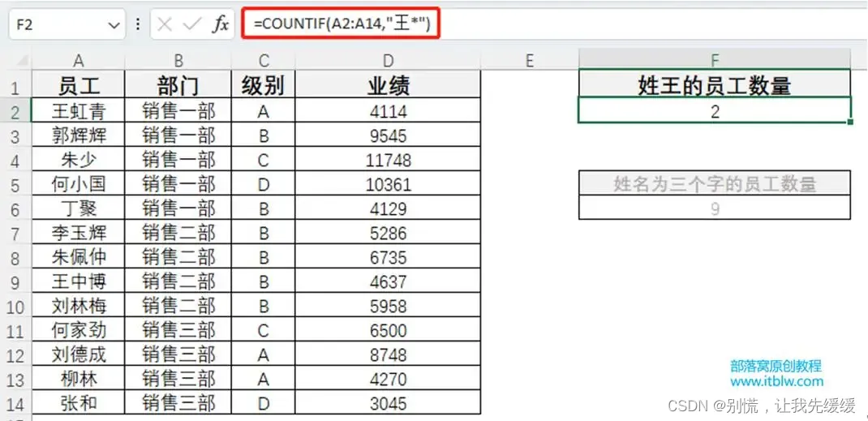Select column F header

click(715, 60)
